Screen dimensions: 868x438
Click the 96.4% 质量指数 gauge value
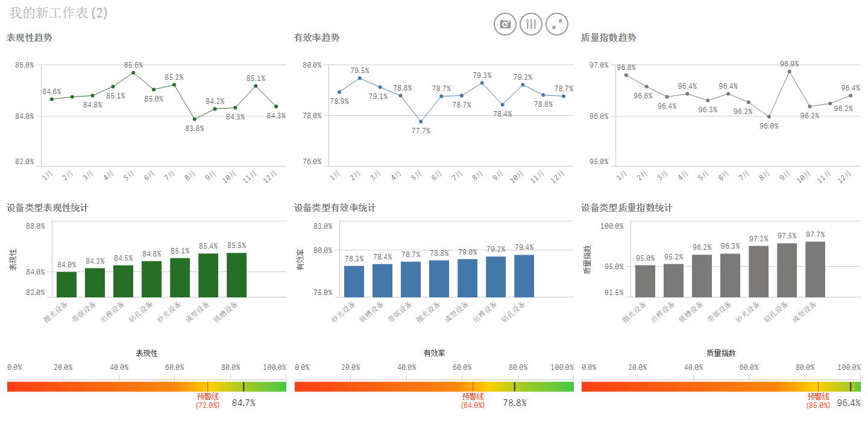(849, 402)
